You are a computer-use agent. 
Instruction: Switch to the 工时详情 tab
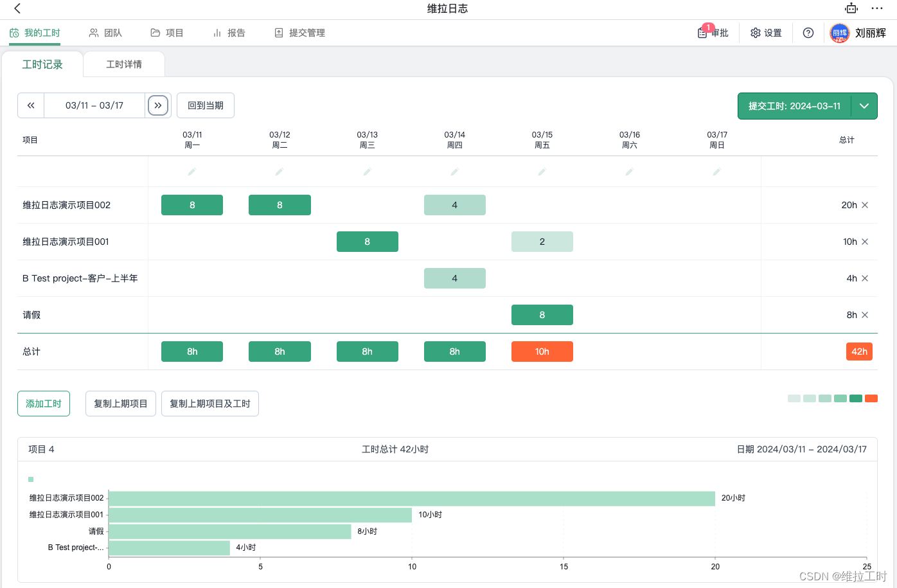click(124, 64)
